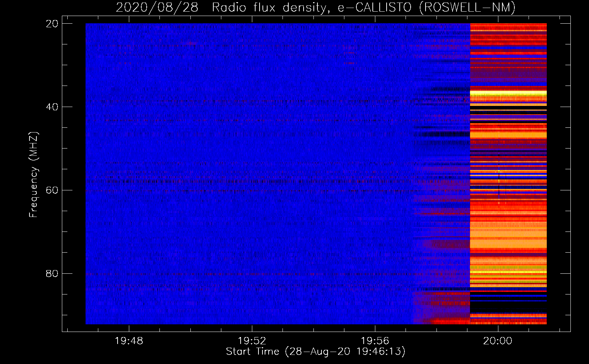This screenshot has height=364, width=589.
Task: Click the 'e-CALLISTO (ROSWELL-NM)' station label
Action: pyautogui.click(x=426, y=8)
